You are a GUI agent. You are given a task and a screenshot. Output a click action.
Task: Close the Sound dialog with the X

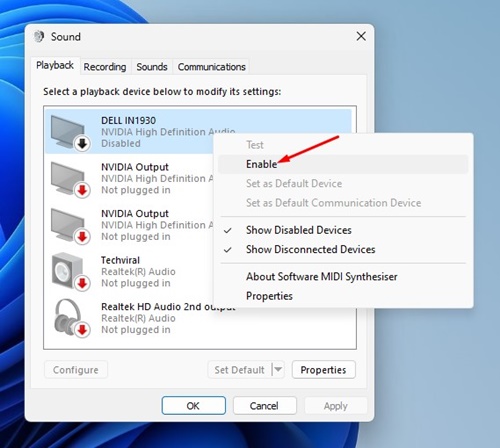361,36
